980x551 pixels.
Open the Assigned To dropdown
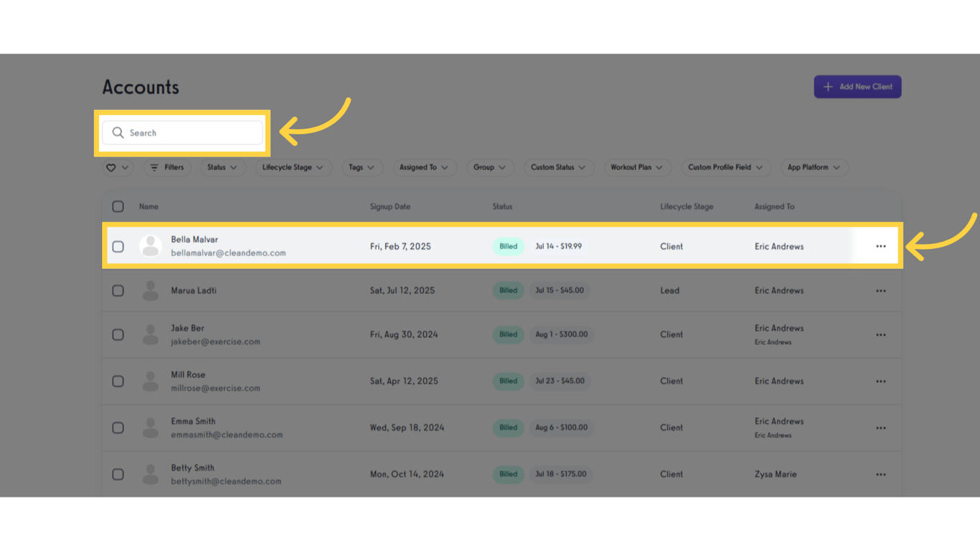pyautogui.click(x=424, y=167)
